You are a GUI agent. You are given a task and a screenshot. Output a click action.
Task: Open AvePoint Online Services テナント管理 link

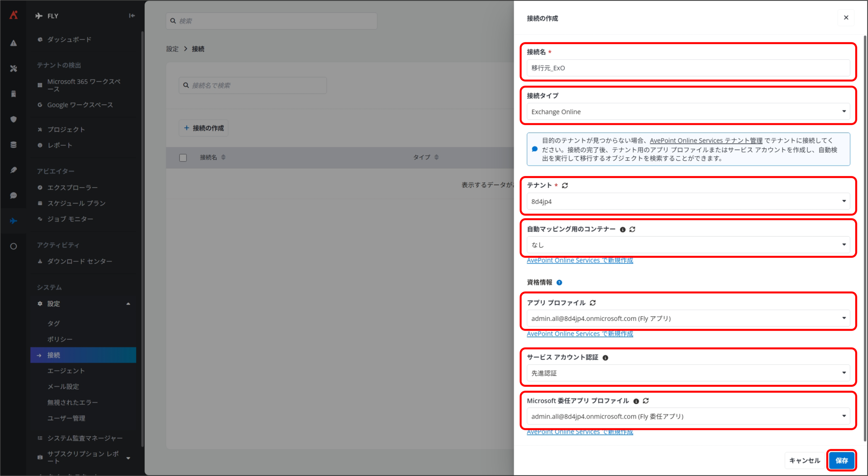706,140
